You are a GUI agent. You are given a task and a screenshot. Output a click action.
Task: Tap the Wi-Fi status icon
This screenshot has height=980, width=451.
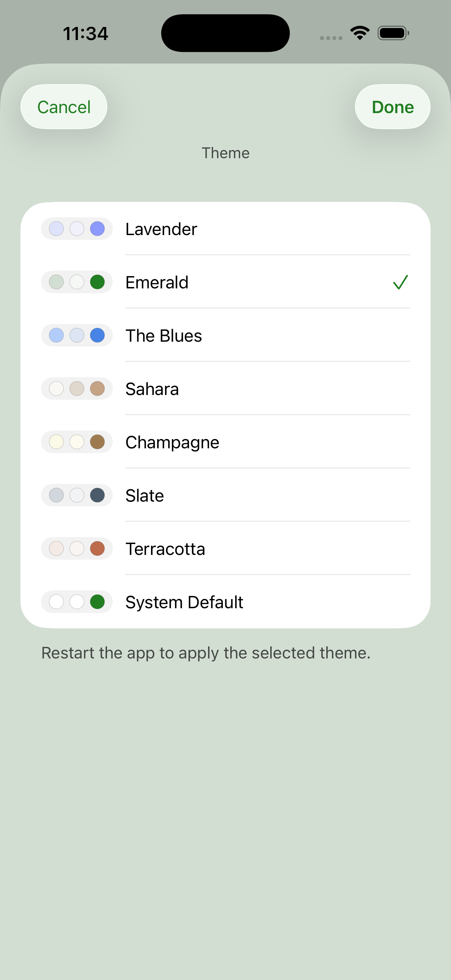click(x=360, y=33)
